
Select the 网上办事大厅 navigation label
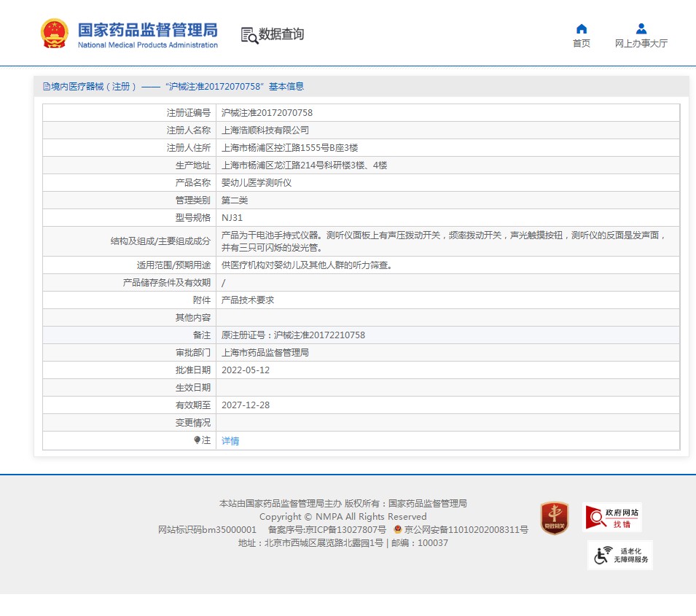point(641,43)
